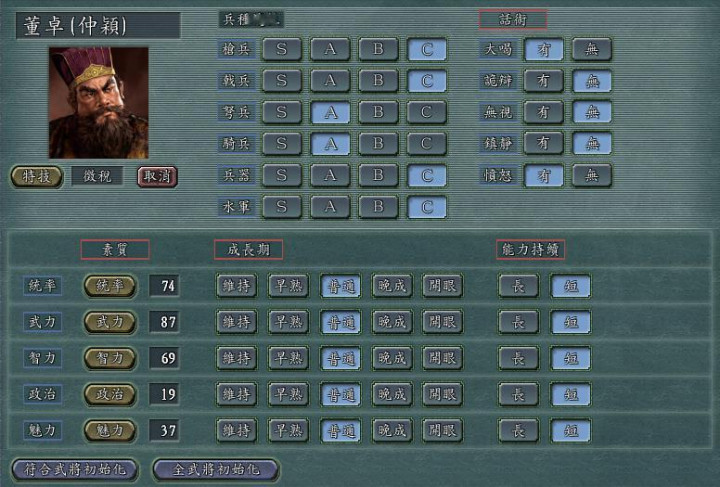Select grade A for 弩兵
Screen dimensions: 720x487
click(x=330, y=112)
